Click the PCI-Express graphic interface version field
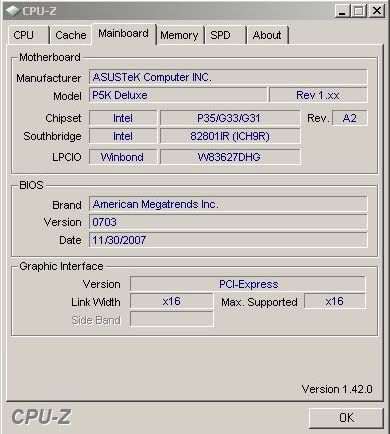This screenshot has height=434, width=390. (x=248, y=284)
